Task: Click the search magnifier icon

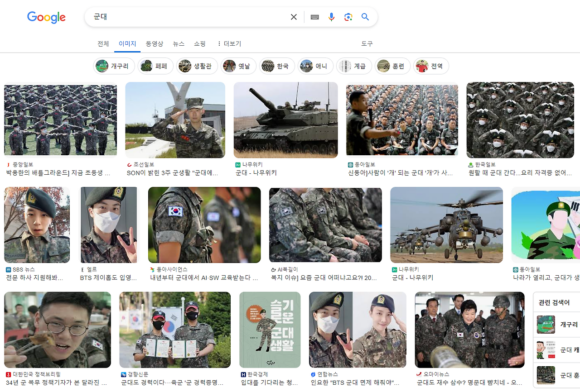Action: 365,17
